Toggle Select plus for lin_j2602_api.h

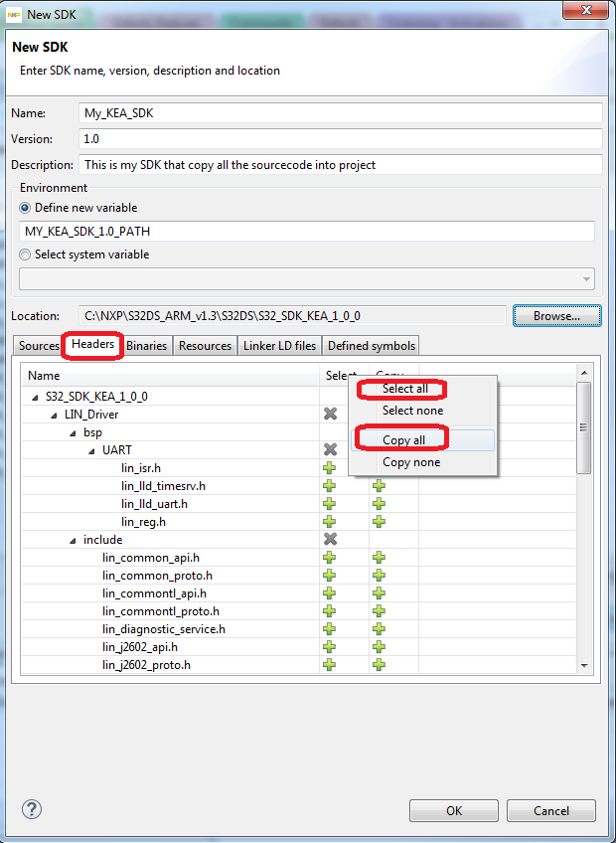click(x=330, y=647)
